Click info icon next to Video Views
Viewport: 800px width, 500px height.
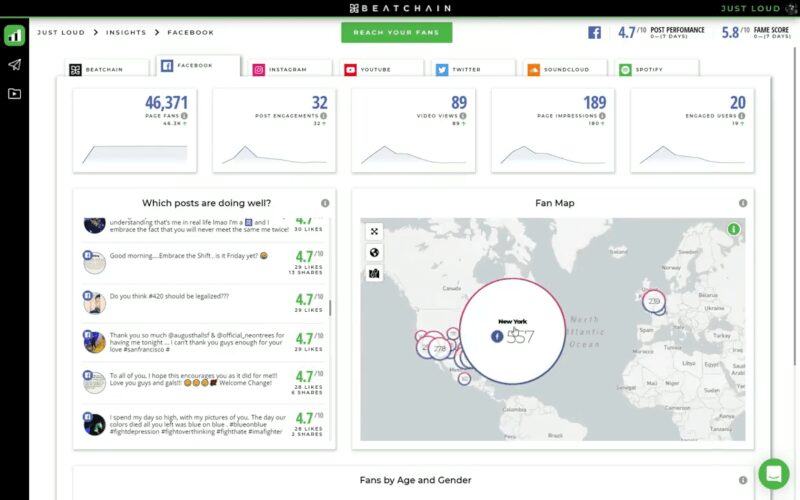click(463, 116)
